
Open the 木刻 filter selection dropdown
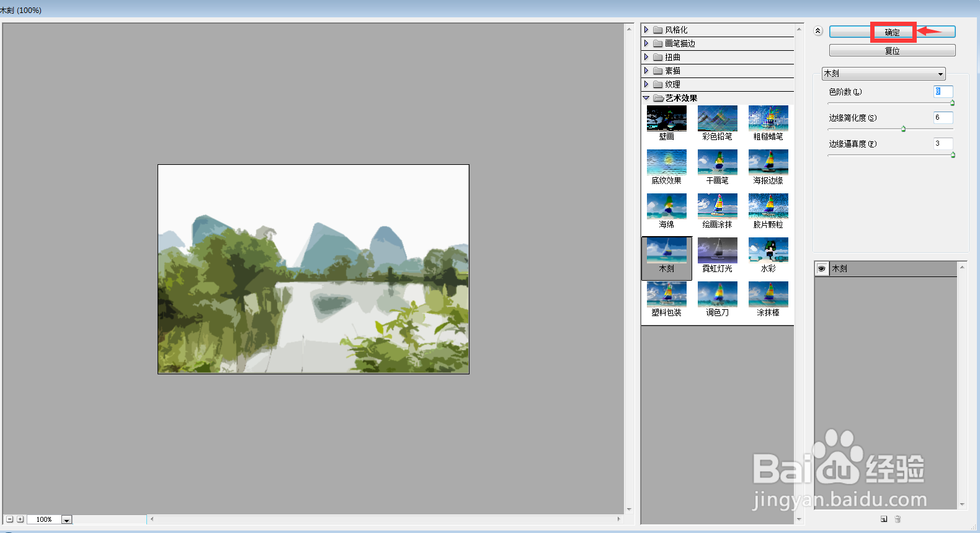coord(884,74)
